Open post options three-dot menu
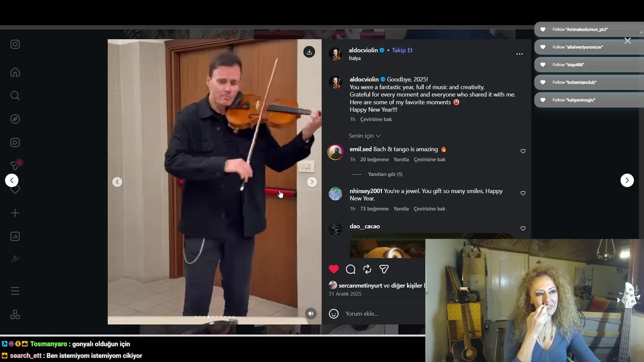Image resolution: width=644 pixels, height=362 pixels. tap(519, 54)
